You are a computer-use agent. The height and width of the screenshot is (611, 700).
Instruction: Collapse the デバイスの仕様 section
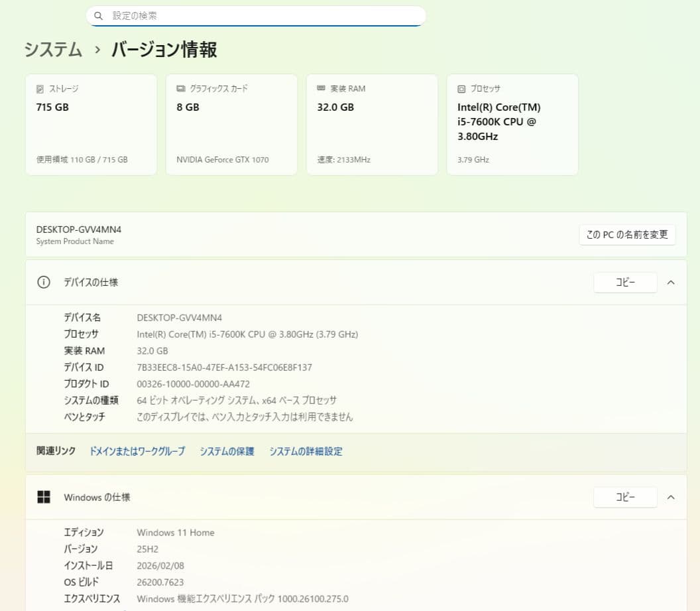(671, 282)
